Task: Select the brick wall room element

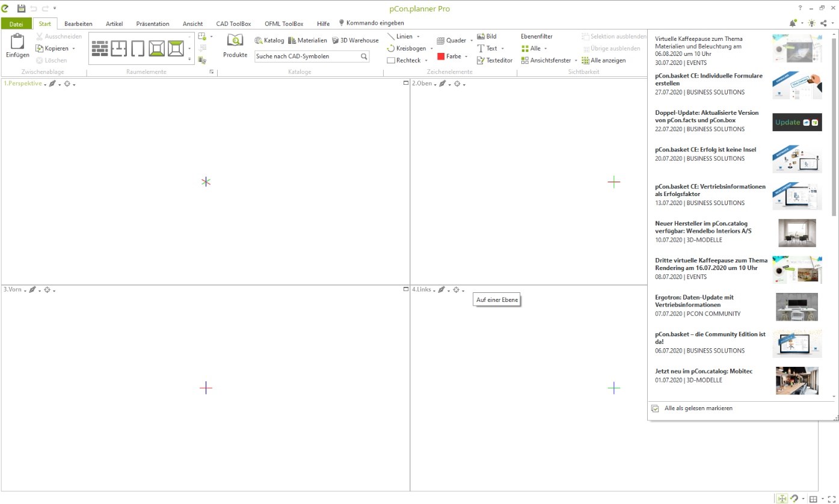Action: click(x=100, y=49)
